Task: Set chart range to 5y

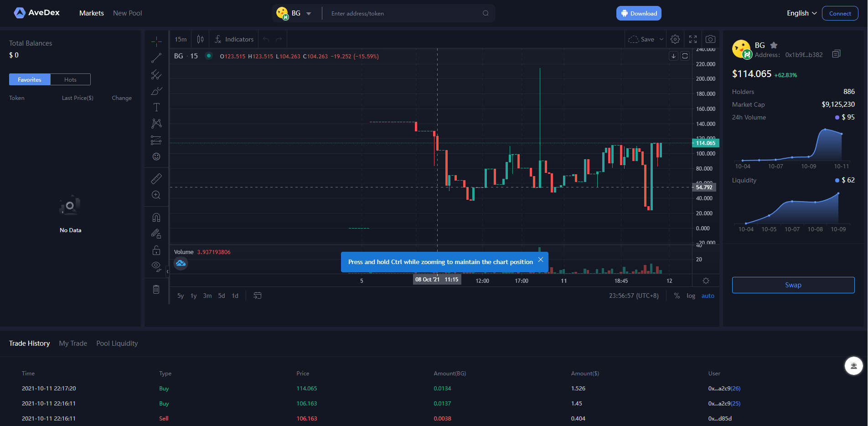Action: (181, 296)
